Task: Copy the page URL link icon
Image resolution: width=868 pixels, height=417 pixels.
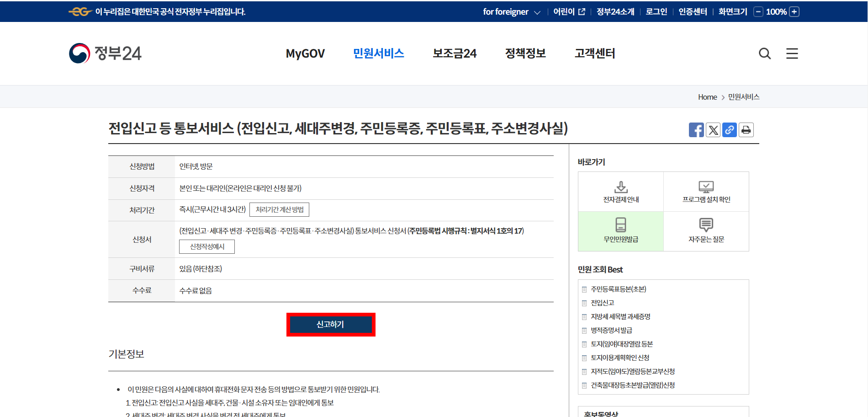Action: (729, 130)
